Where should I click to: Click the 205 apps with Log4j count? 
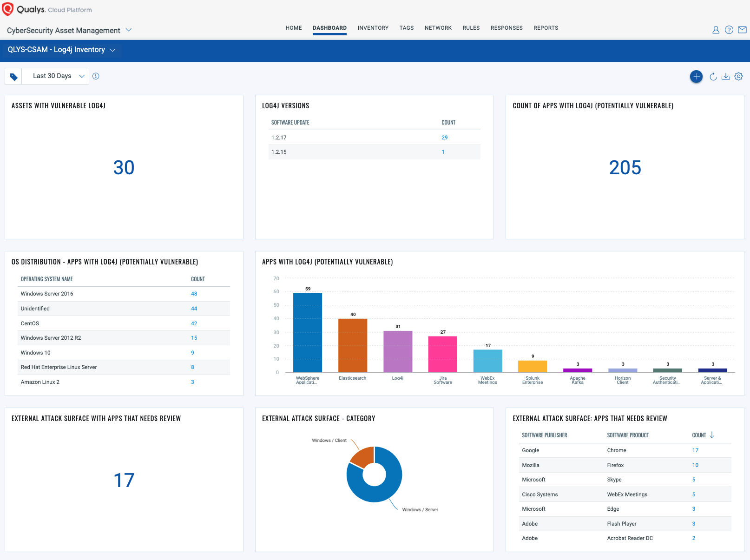(625, 168)
